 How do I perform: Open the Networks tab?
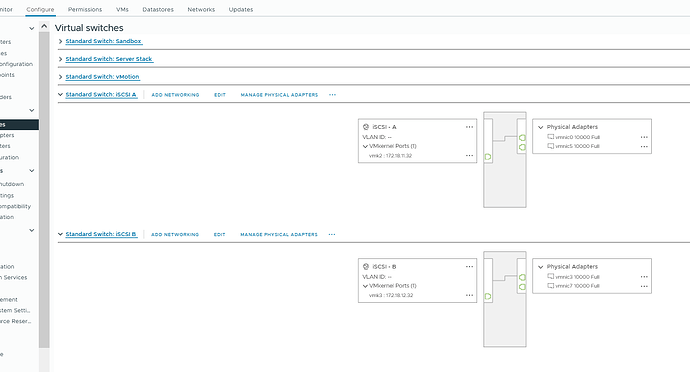coord(201,9)
